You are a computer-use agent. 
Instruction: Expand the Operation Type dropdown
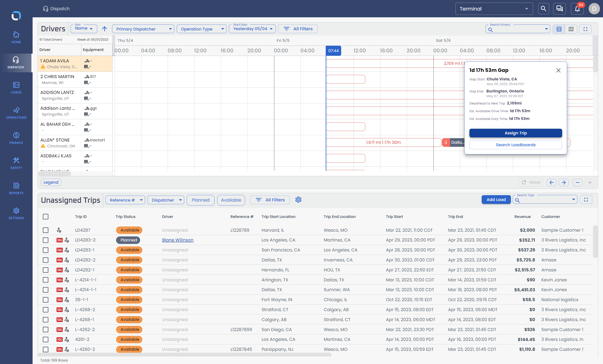point(201,29)
